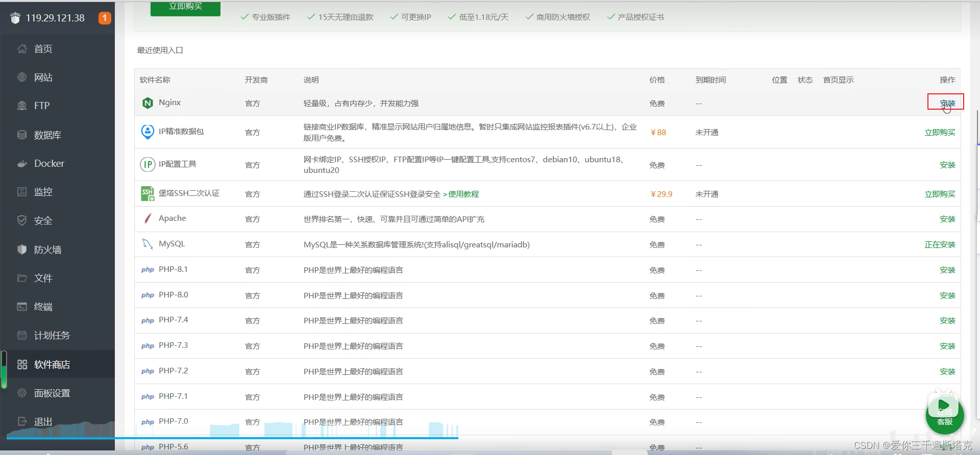Screen dimensions: 980x455
Task: Open the 使用教程 tutorial link
Action: pos(463,194)
